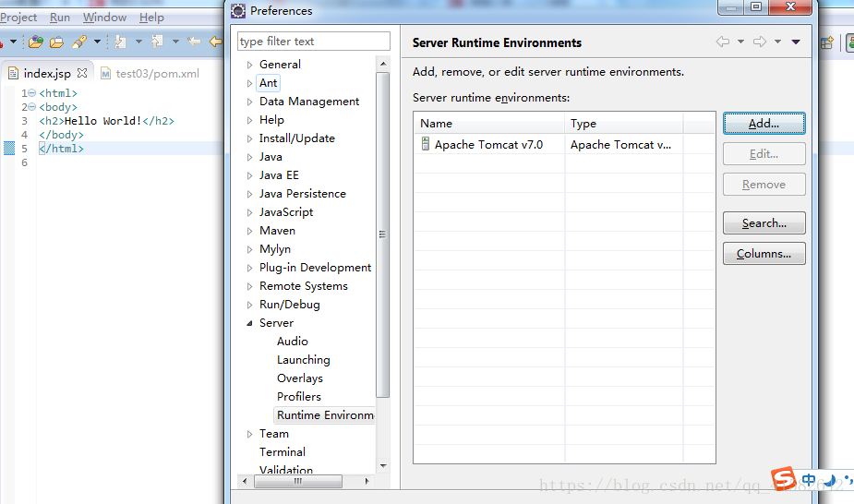This screenshot has height=504, width=854.
Task: Open the Window menu
Action: [x=104, y=18]
